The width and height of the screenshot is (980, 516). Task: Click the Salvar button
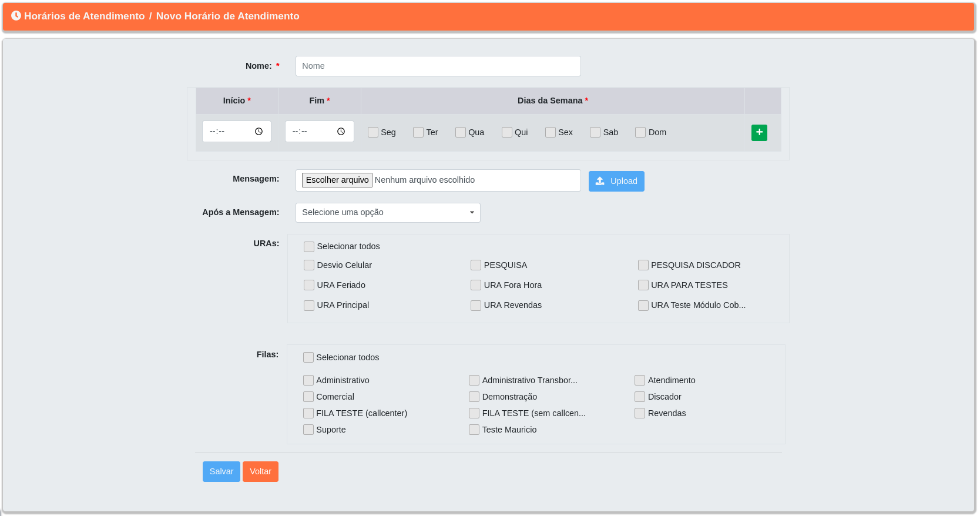click(x=221, y=471)
